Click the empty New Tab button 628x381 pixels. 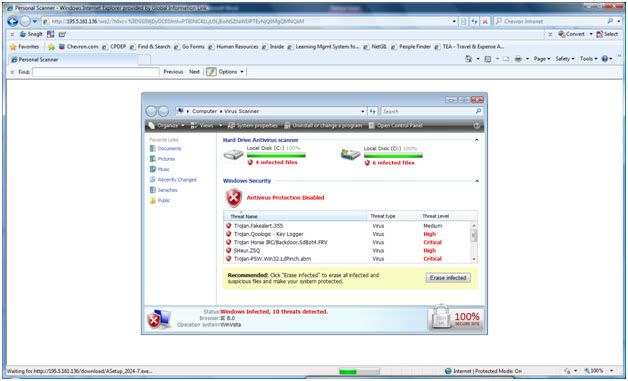[144, 60]
